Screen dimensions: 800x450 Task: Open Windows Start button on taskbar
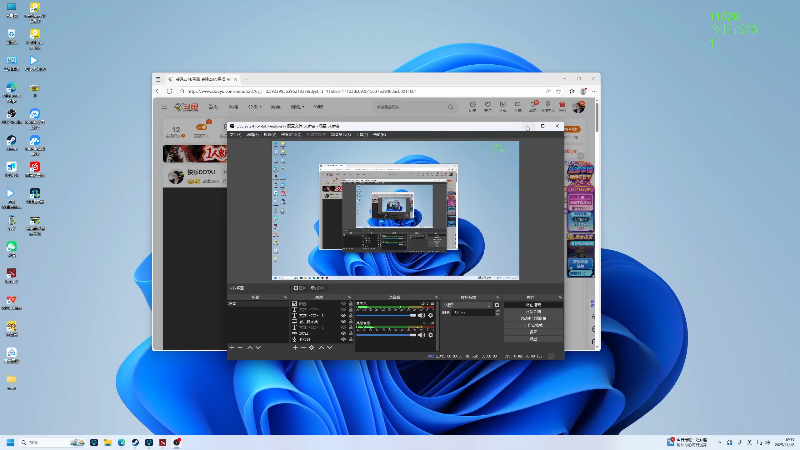10,442
